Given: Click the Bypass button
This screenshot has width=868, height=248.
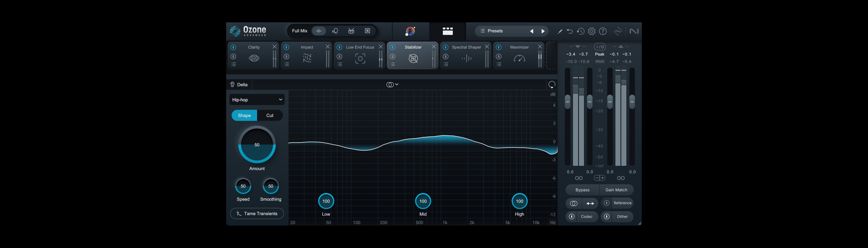Looking at the screenshot, I should pos(582,190).
